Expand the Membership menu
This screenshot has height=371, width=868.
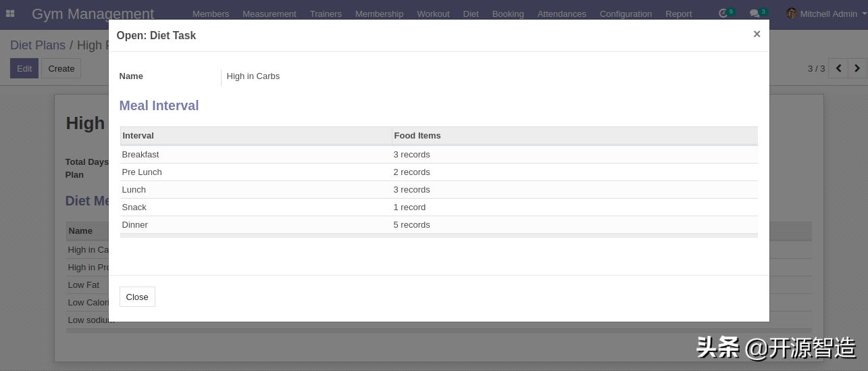[x=379, y=14]
